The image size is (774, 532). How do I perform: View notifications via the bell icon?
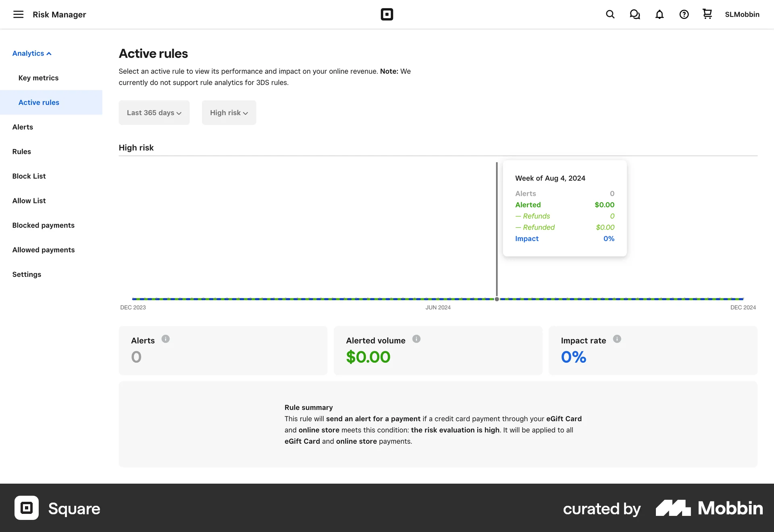tap(659, 14)
